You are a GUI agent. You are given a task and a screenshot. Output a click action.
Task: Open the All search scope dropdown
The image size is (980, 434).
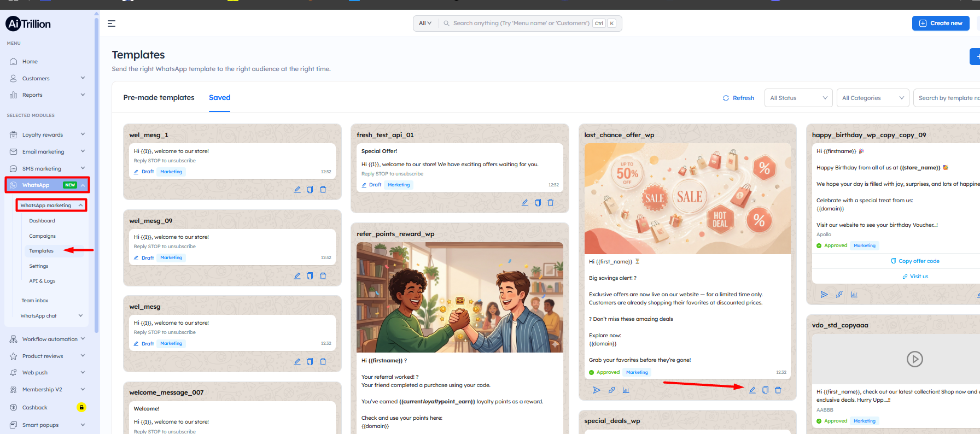(425, 24)
